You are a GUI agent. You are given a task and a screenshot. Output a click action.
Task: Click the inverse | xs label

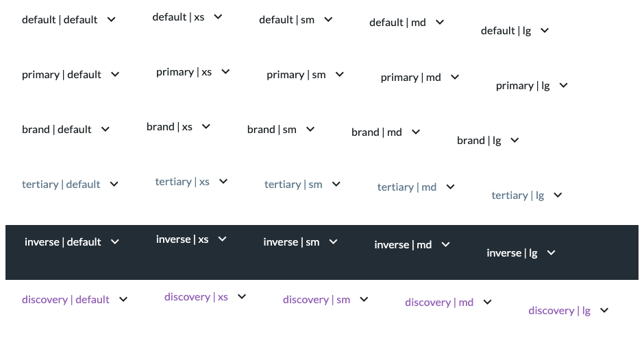182,239
